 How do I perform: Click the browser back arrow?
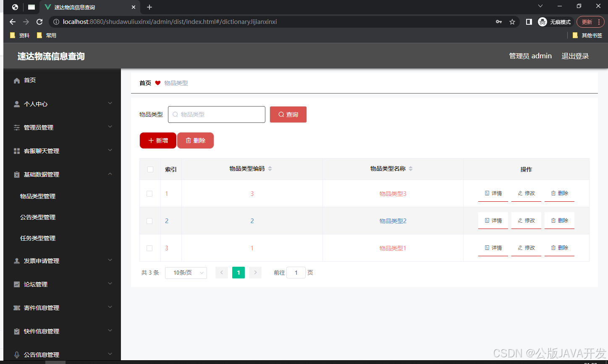13,22
